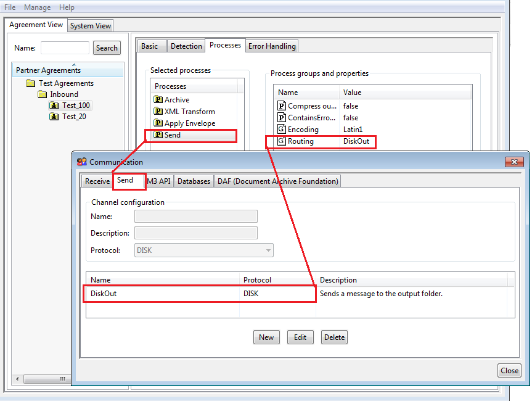The width and height of the screenshot is (532, 401).
Task: Click the Test Agreements folder icon
Action: click(31, 83)
